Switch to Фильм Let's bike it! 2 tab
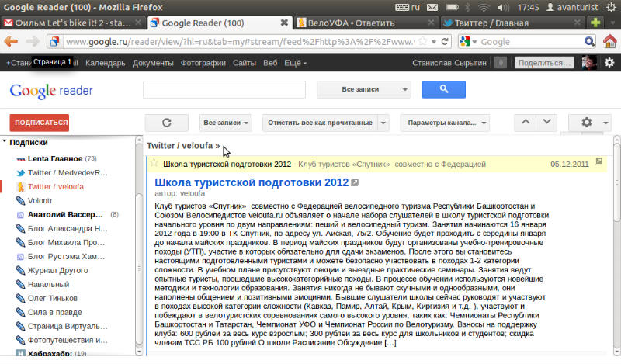 tap(72, 23)
